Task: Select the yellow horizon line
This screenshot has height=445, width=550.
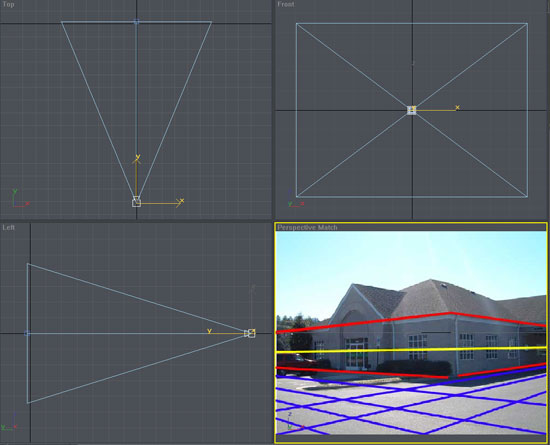Action: click(411, 350)
